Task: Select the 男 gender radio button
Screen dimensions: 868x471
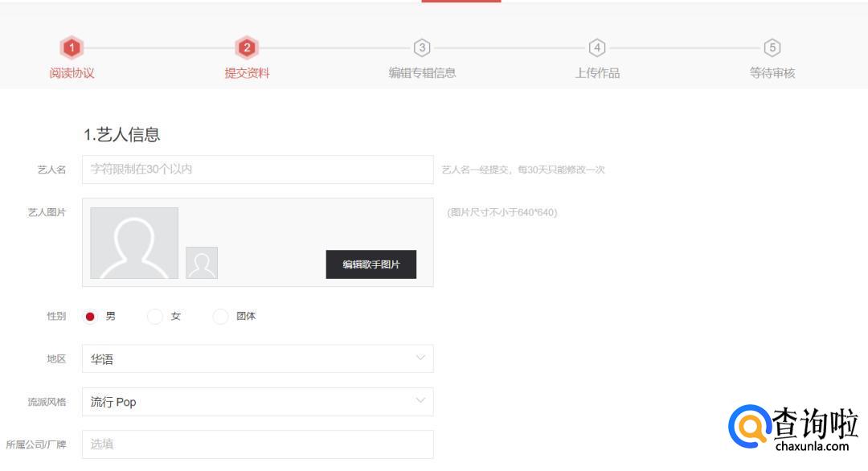Action: (90, 316)
